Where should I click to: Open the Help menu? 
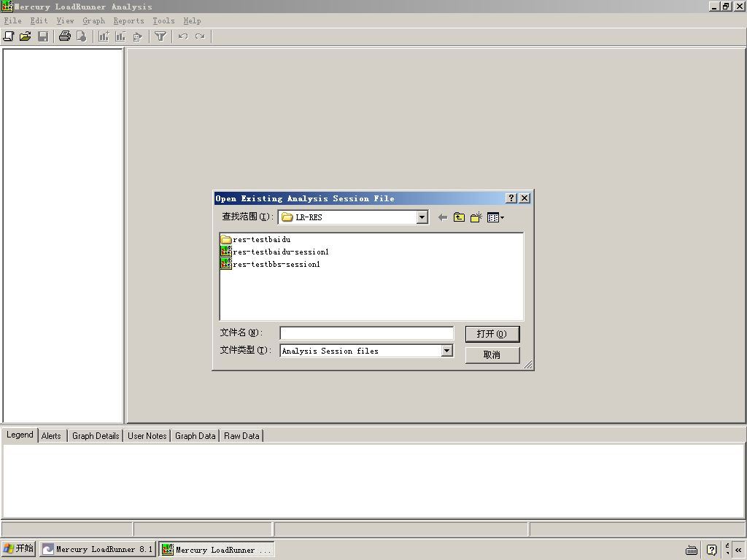(x=192, y=21)
